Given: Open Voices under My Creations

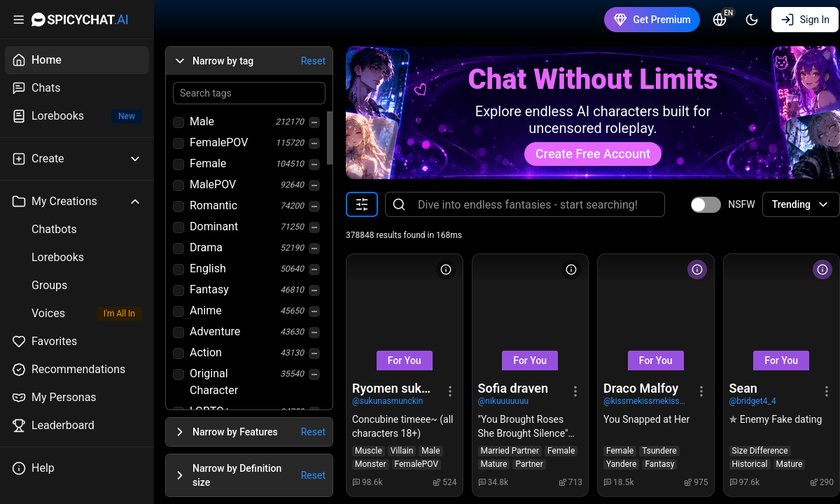Looking at the screenshot, I should [x=77, y=314].
